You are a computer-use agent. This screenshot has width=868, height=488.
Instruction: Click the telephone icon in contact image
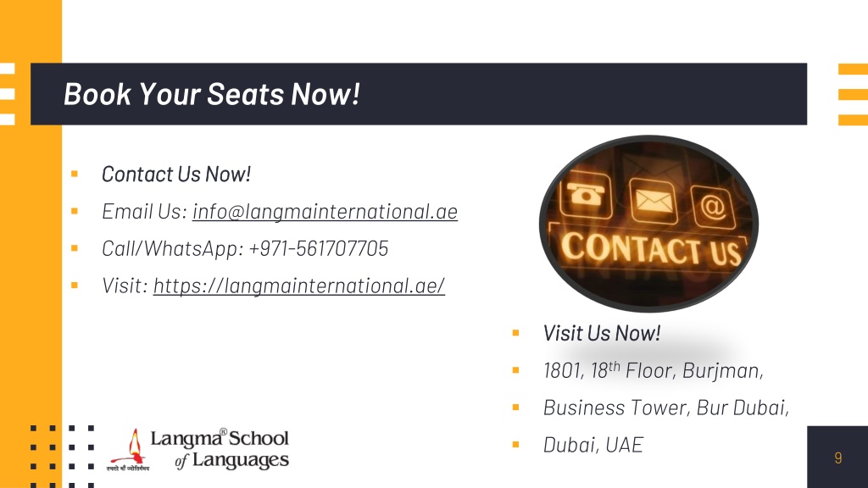pos(586,195)
